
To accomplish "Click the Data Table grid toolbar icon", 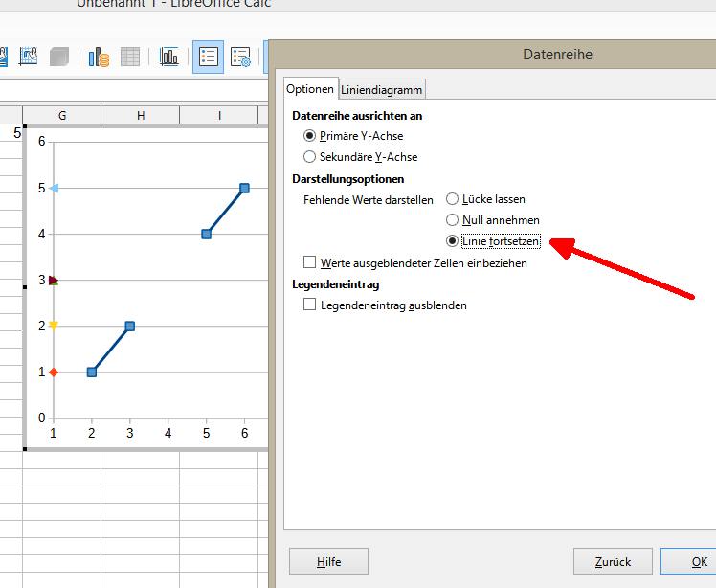I will click(130, 57).
